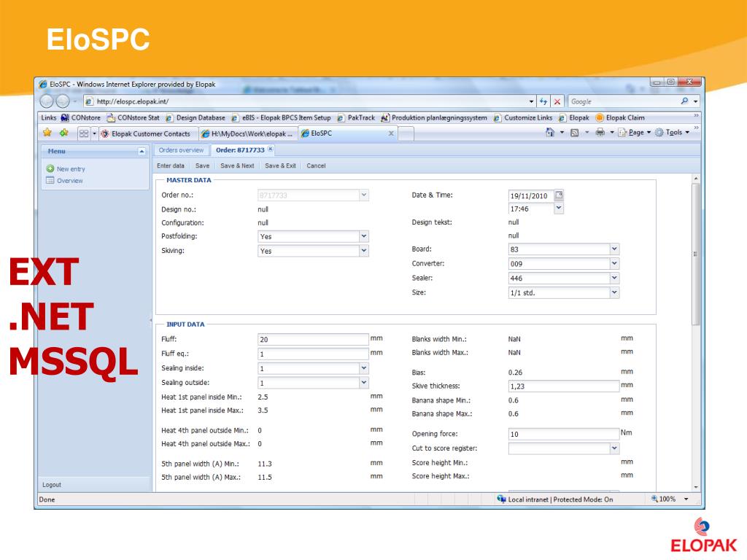Image resolution: width=747 pixels, height=560 pixels.
Task: Open the Tools gear menu
Action: pyautogui.click(x=672, y=133)
